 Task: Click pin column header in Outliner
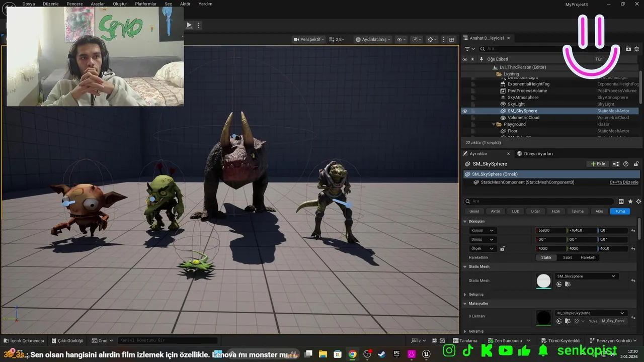(x=481, y=59)
